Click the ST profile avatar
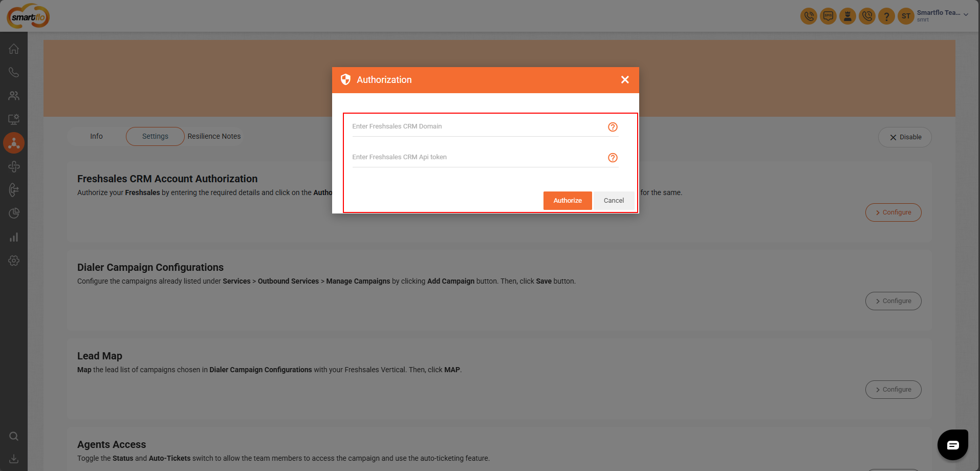The width and height of the screenshot is (980, 471). pos(906,16)
